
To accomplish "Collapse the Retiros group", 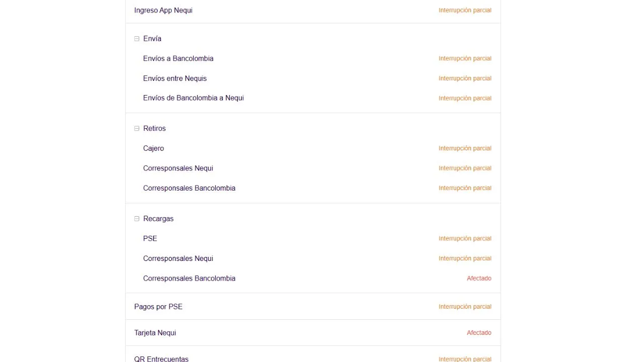I will 137,129.
